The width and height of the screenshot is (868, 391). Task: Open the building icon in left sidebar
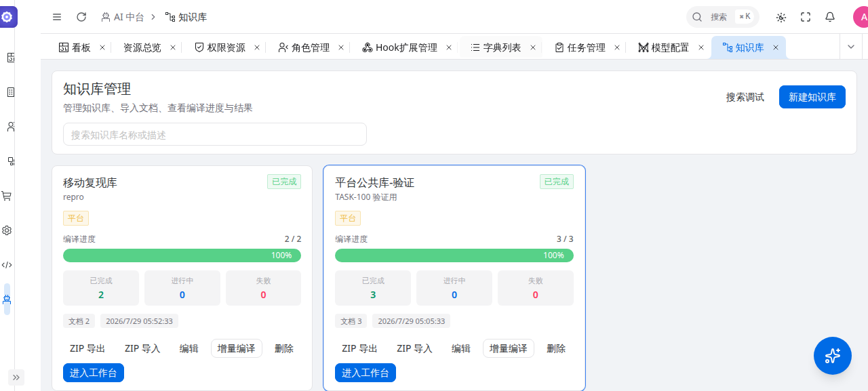pyautogui.click(x=11, y=92)
